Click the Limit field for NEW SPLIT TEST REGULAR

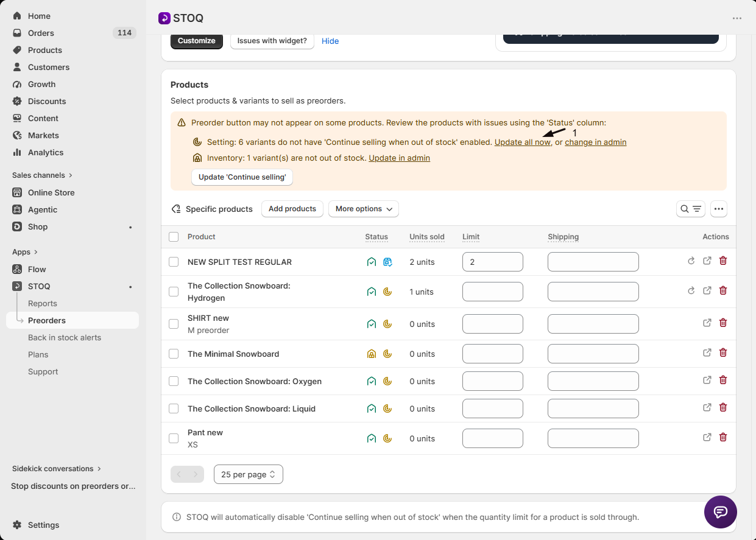tap(493, 262)
